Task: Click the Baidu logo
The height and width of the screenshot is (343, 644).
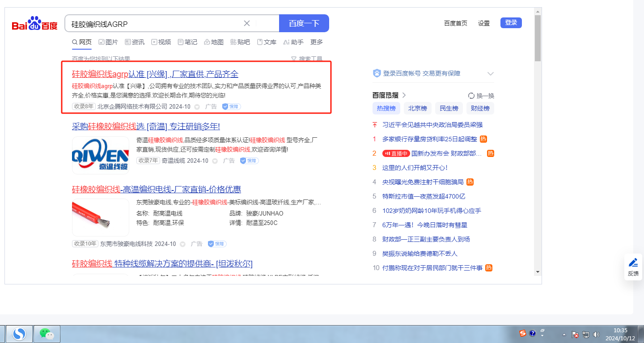Action: coord(35,24)
